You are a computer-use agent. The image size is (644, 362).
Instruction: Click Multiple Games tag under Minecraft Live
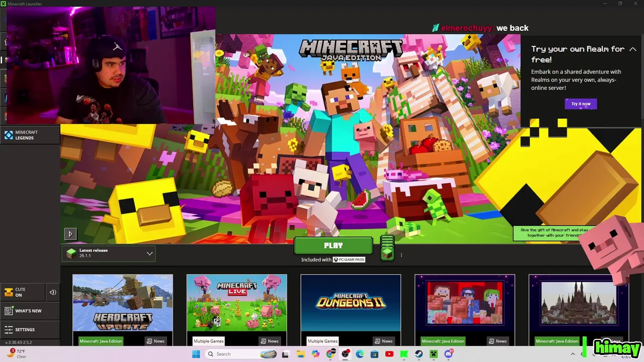coord(208,341)
